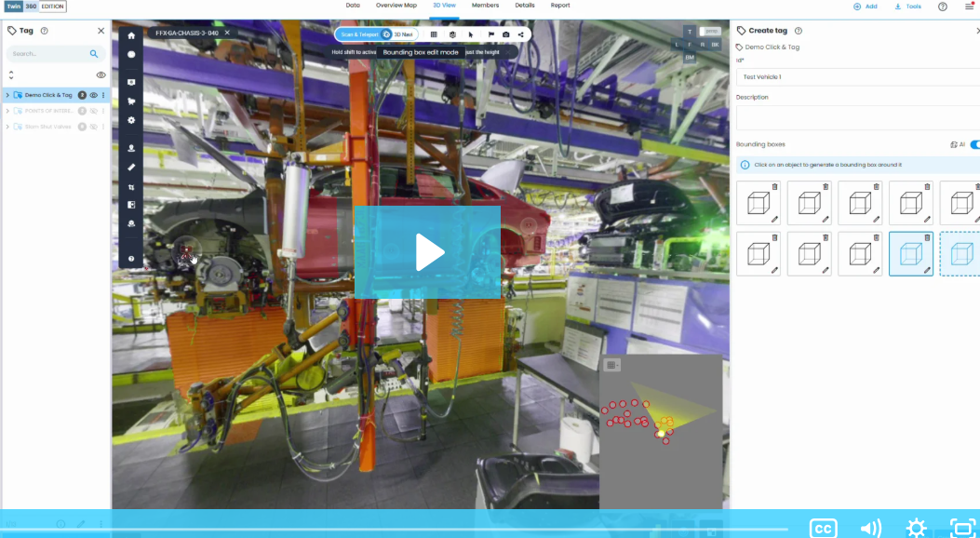Image resolution: width=980 pixels, height=538 pixels.
Task: Click the L left view button
Action: (677, 45)
